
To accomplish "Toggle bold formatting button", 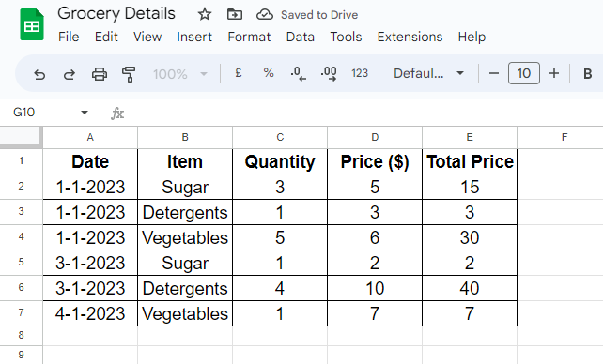I will pos(587,73).
